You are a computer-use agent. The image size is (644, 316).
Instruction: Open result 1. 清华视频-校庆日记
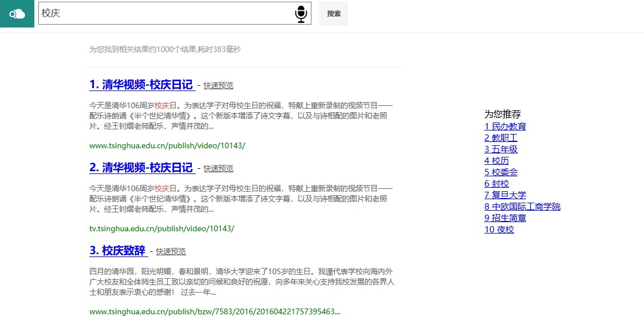(141, 85)
